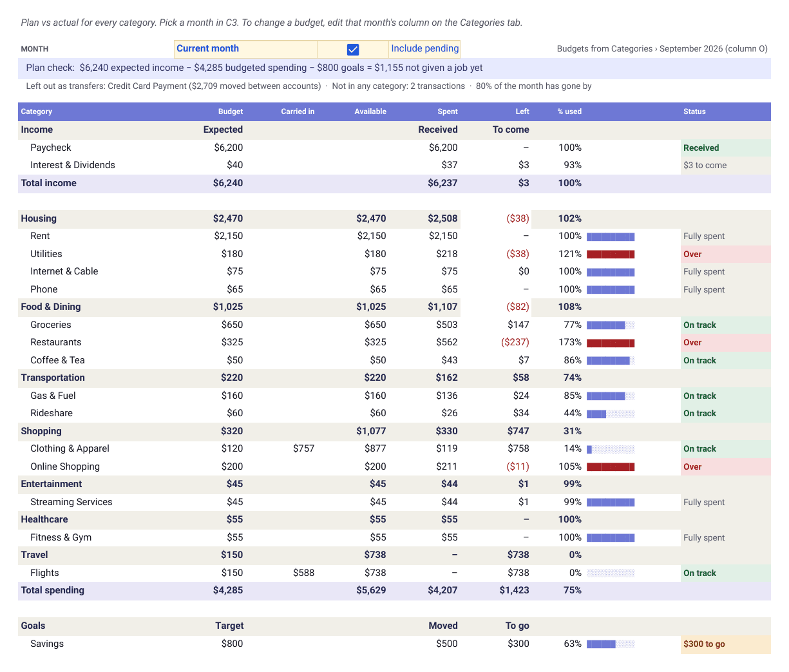Viewport: 789px width, 672px height.
Task: Click the Entertainment group header
Action: (52, 484)
